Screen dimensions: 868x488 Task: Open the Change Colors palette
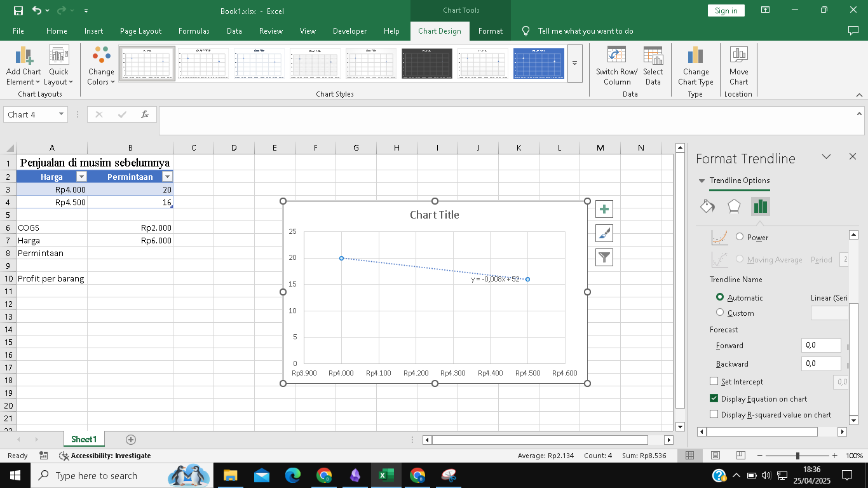[x=101, y=66]
